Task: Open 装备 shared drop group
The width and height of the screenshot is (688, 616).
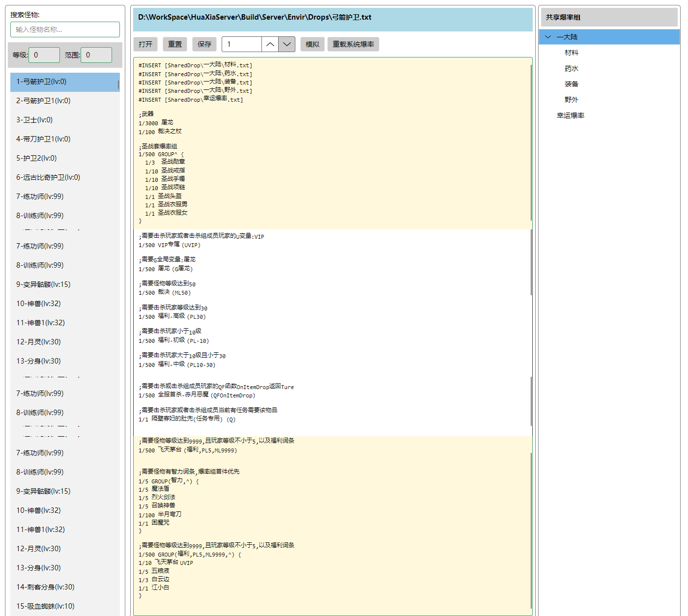Action: click(572, 84)
